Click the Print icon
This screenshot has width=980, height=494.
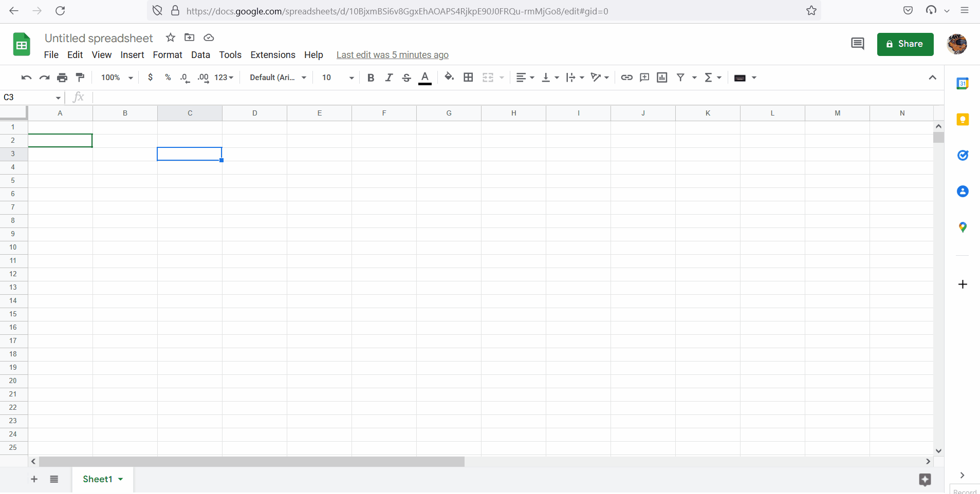coord(62,77)
